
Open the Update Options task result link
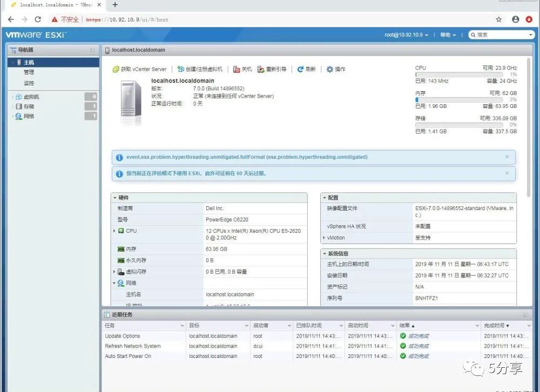(418, 336)
